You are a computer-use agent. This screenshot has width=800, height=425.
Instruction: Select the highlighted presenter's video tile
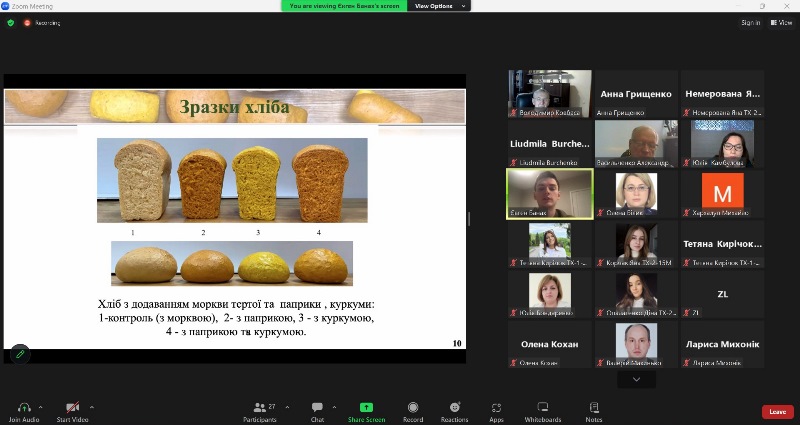(x=550, y=194)
